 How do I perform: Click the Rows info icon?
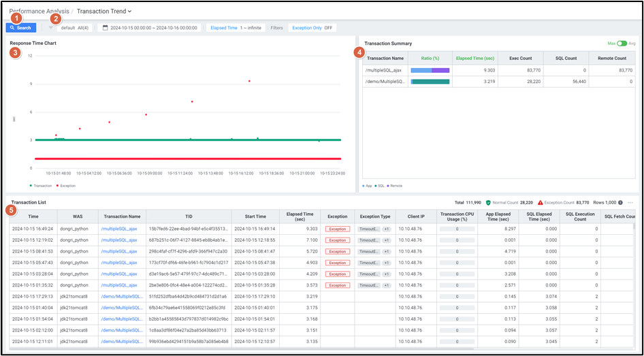coord(620,203)
